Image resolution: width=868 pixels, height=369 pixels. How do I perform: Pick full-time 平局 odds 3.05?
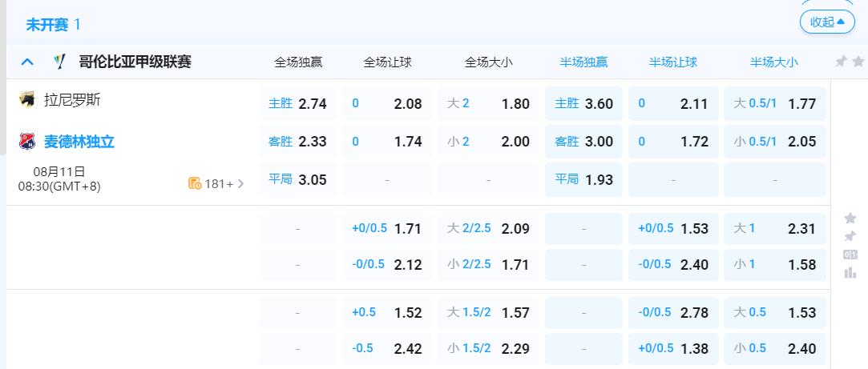[x=297, y=179]
